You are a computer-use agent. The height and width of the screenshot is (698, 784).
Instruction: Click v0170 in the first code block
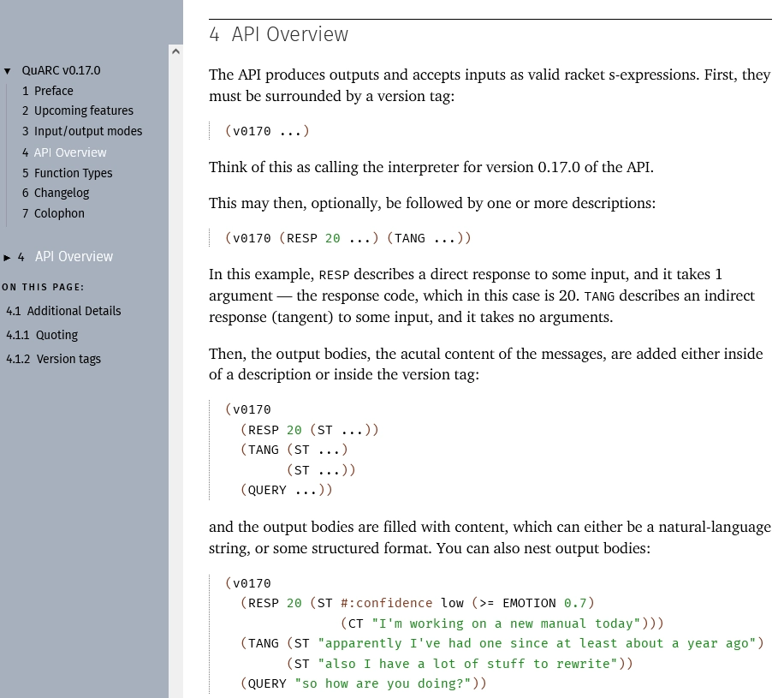252,131
